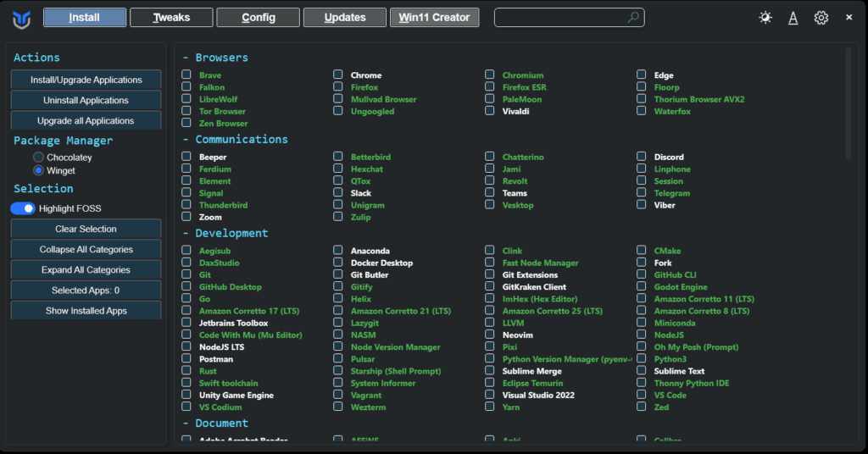868x454 pixels.
Task: Tick the Discord checkbox
Action: tap(643, 157)
